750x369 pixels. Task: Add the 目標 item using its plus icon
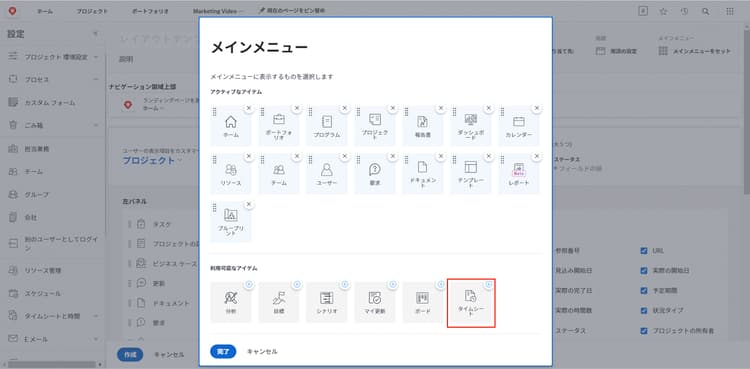tap(297, 285)
